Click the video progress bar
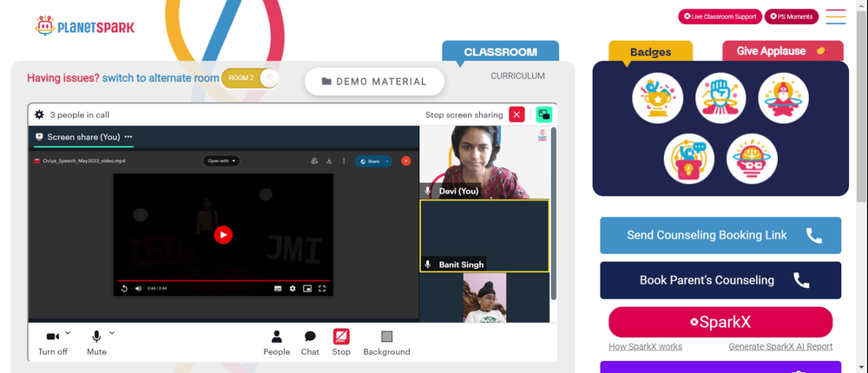 pos(223,280)
